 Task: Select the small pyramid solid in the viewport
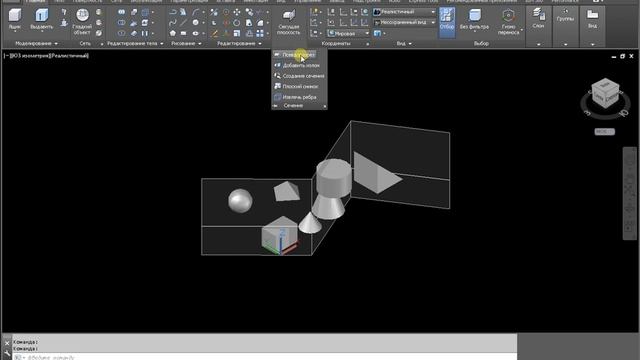point(287,191)
